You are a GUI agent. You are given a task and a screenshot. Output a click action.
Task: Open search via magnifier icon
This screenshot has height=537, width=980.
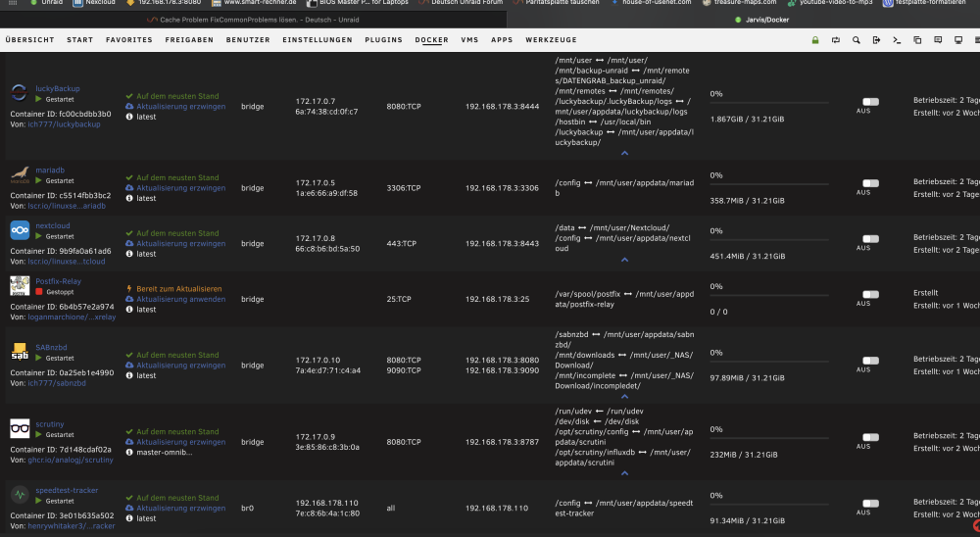point(857,40)
